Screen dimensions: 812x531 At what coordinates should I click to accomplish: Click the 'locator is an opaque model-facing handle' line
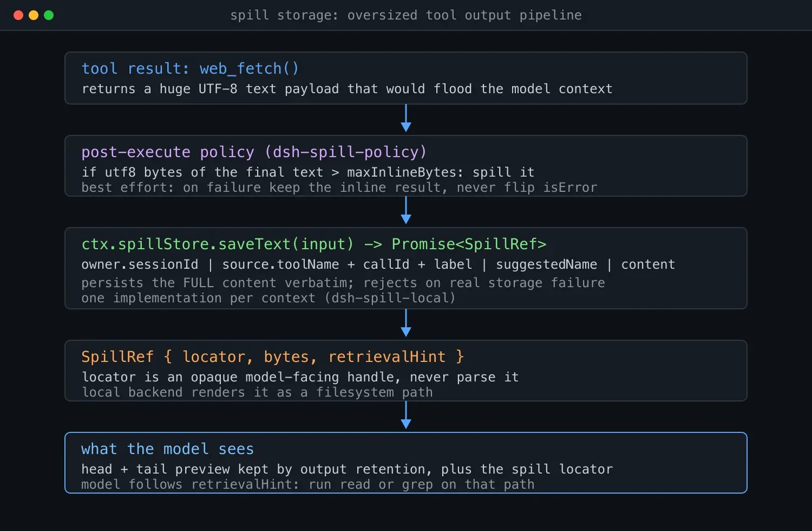tap(300, 377)
